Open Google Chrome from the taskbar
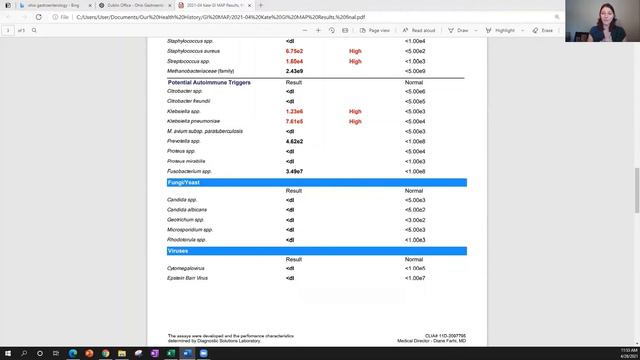Image resolution: width=640 pixels, height=360 pixels. (105, 353)
